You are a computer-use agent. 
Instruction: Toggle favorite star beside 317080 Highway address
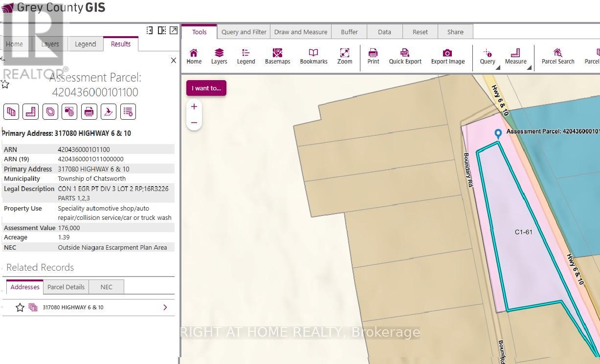20,307
